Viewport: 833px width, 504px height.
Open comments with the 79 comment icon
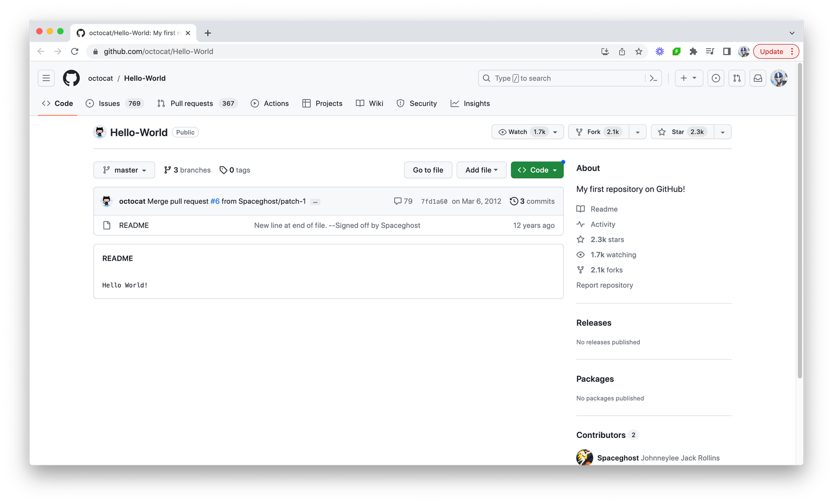coord(403,201)
